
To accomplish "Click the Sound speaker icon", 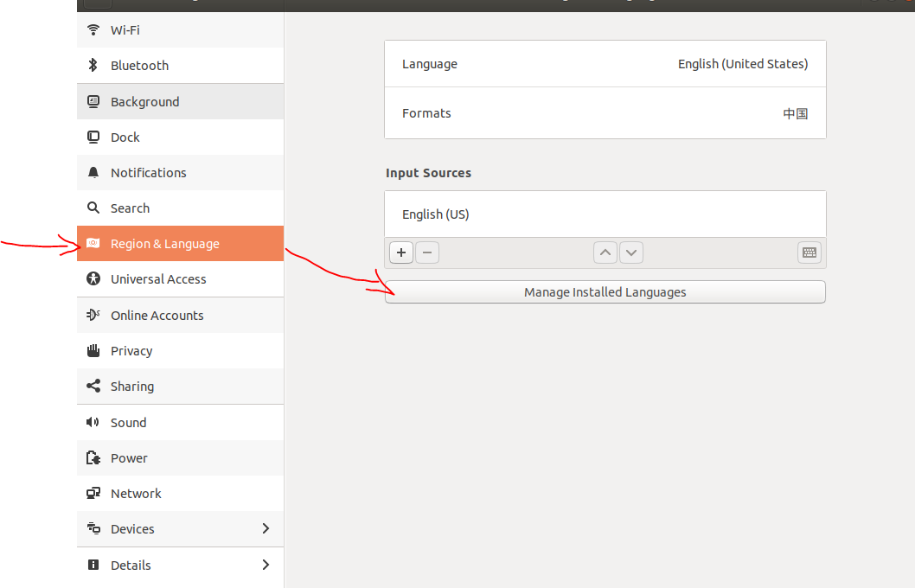I will click(x=93, y=423).
